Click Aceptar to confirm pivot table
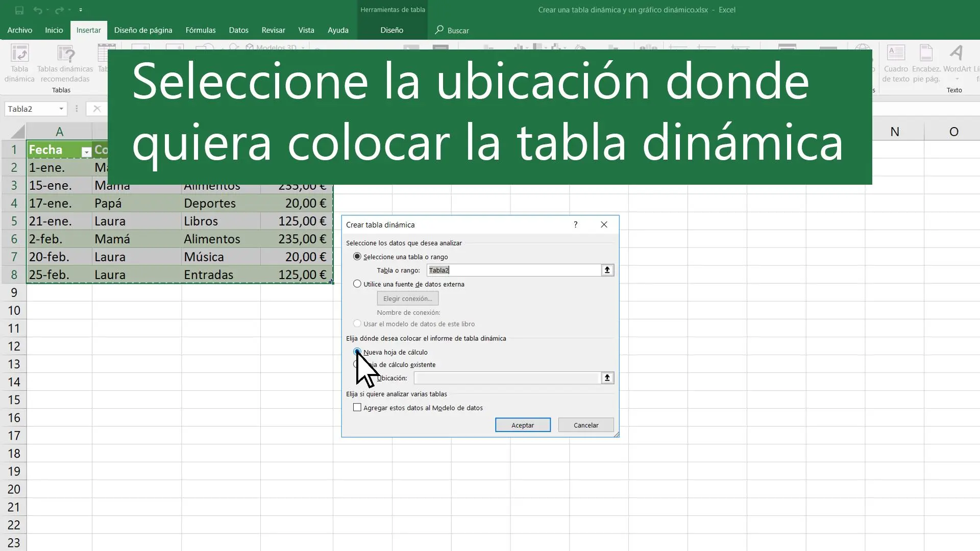 tap(522, 424)
